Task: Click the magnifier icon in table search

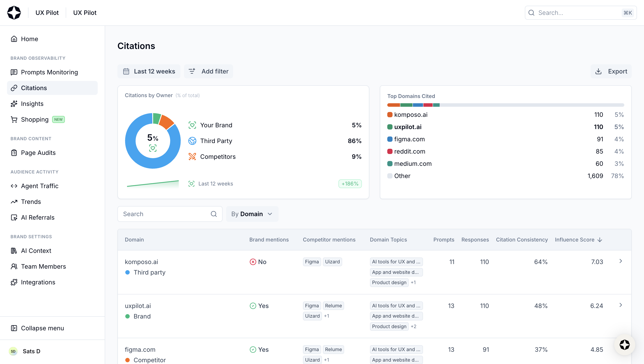Action: point(214,214)
